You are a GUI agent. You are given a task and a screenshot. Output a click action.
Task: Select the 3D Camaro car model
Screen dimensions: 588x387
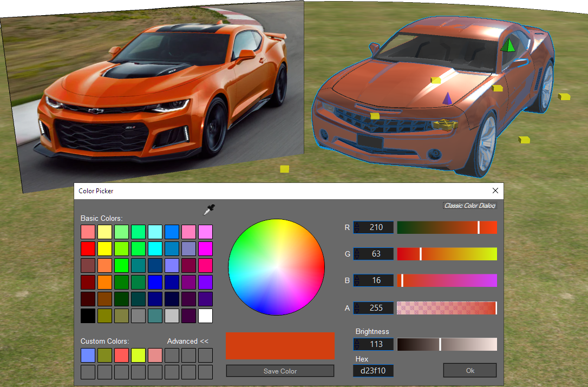point(433,97)
